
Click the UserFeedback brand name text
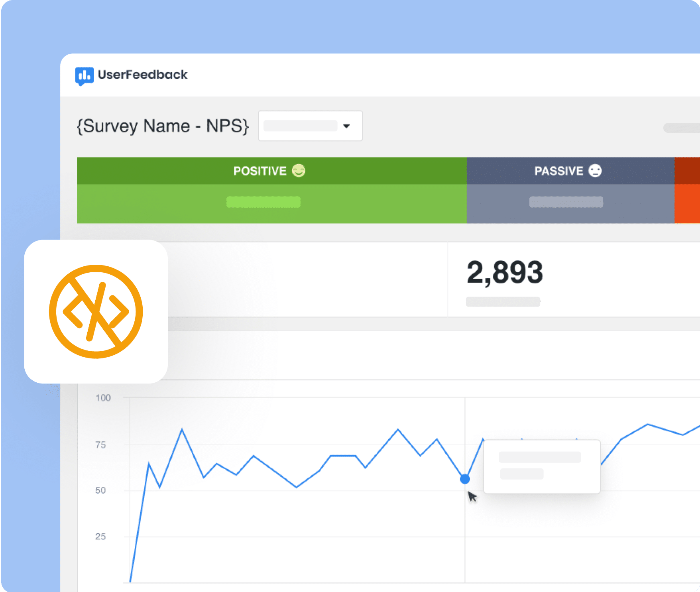(x=143, y=75)
